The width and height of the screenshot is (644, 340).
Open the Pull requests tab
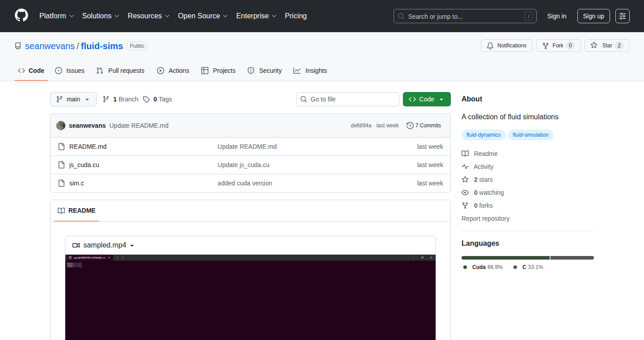[120, 71]
